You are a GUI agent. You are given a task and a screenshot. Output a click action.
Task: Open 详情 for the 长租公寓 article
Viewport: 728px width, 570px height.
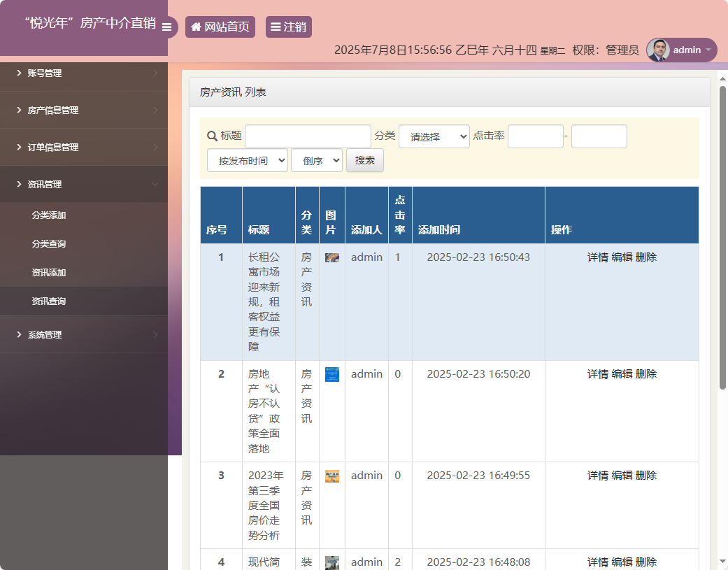598,257
